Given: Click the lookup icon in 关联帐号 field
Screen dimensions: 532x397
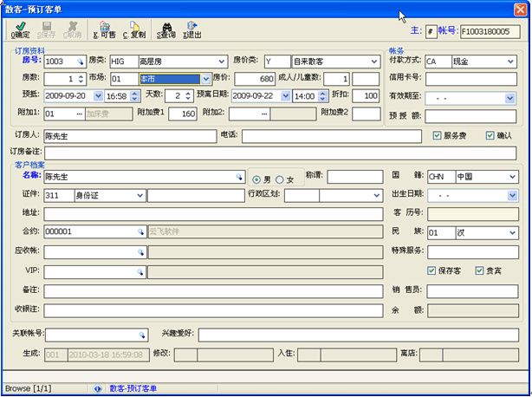Looking at the screenshot, I should 142,335.
